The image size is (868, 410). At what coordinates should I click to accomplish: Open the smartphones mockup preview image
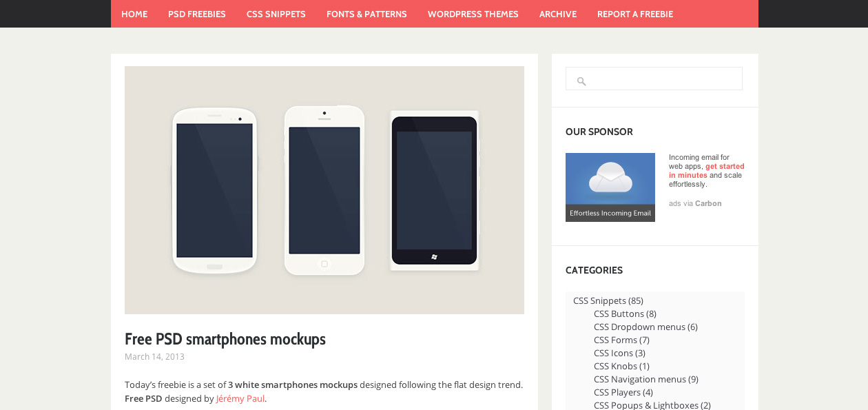(324, 190)
